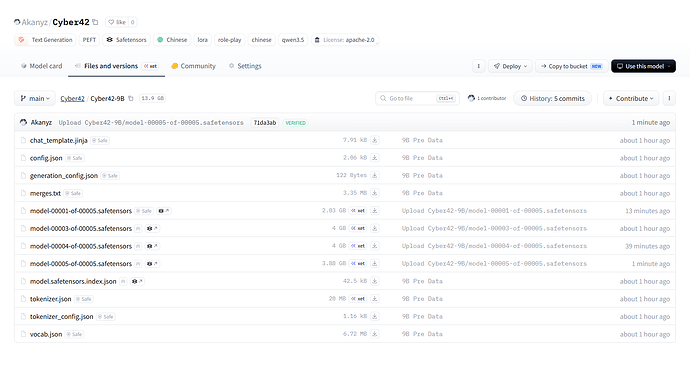Open the main branch selector
The height and width of the screenshot is (380, 690).
tap(35, 99)
